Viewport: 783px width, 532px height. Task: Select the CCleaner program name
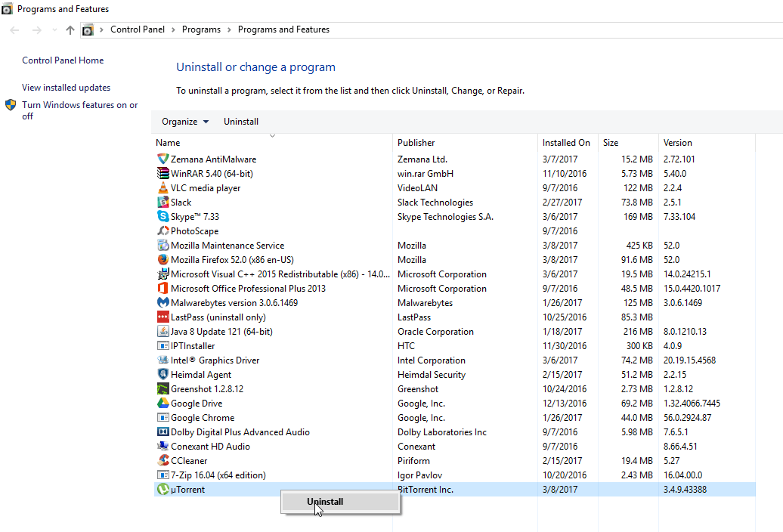tap(189, 461)
